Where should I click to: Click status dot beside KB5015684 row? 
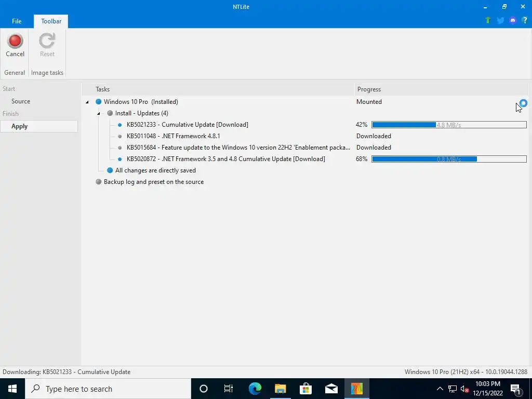pos(119,148)
